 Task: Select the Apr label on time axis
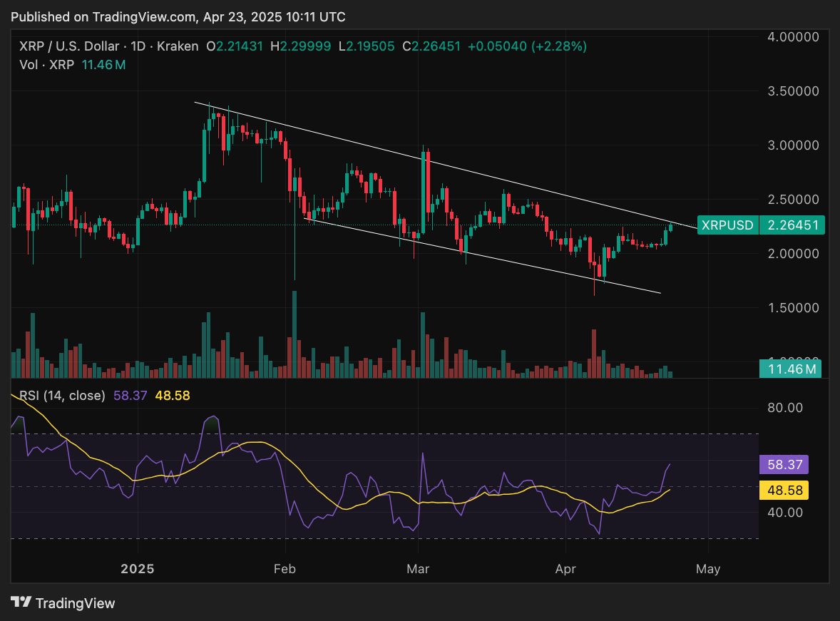pyautogui.click(x=565, y=569)
